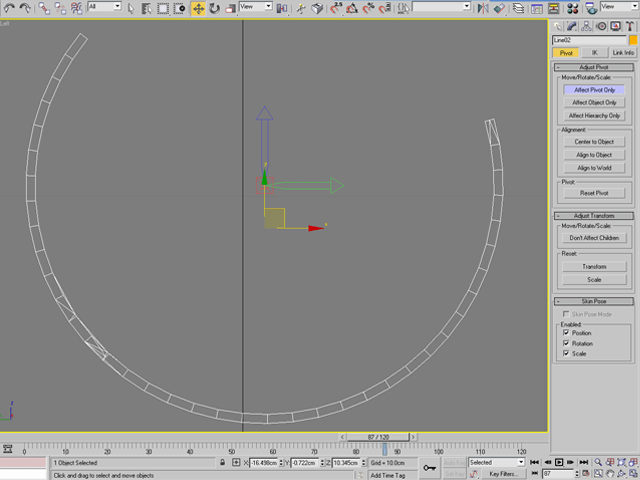Viewport: 640px width, 480px height.
Task: Click Affect Hierarchy Only button
Action: click(x=594, y=116)
